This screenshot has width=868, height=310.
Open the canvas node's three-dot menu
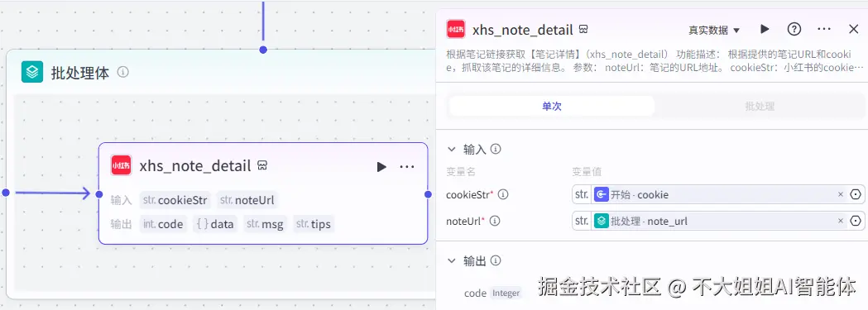click(x=407, y=166)
